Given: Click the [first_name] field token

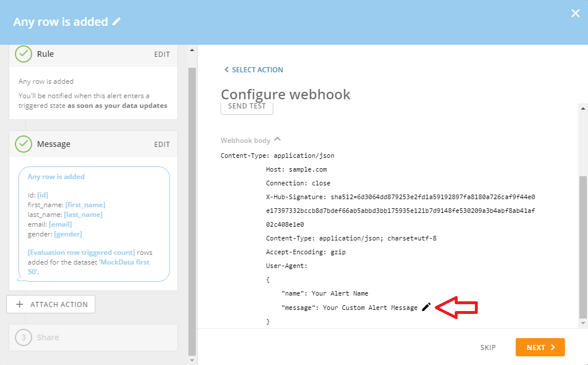Looking at the screenshot, I should pyautogui.click(x=85, y=205).
